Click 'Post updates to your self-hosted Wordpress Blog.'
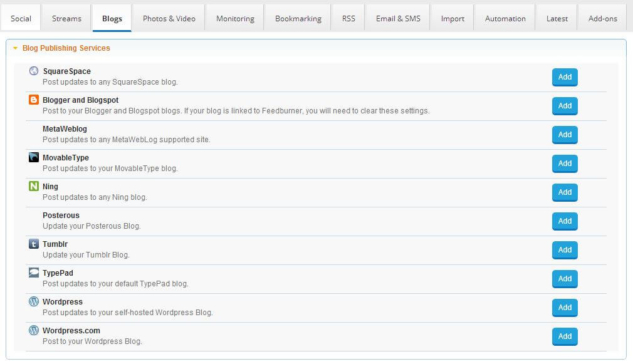The image size is (633, 364). point(128,313)
